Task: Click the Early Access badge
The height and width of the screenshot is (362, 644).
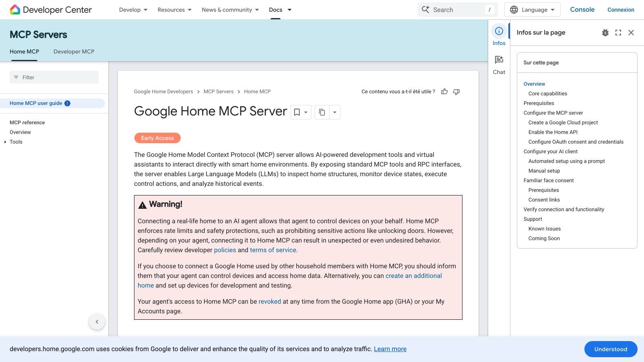Action: [x=157, y=138]
